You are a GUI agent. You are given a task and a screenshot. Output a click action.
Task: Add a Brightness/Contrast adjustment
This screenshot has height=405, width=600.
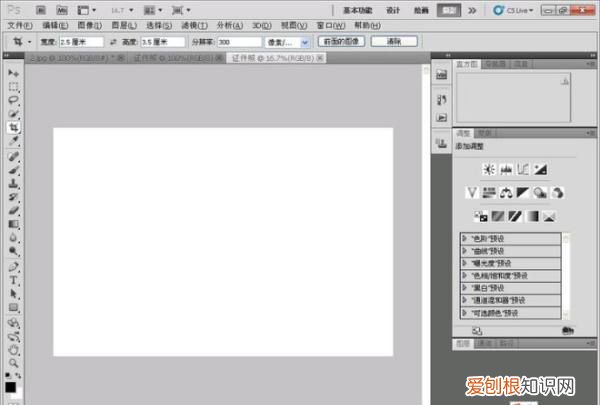click(x=488, y=168)
